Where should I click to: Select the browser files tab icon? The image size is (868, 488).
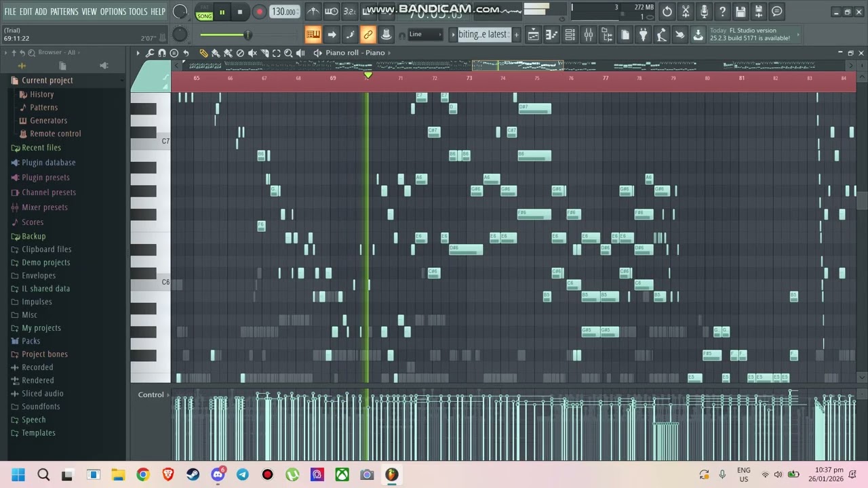(x=62, y=66)
